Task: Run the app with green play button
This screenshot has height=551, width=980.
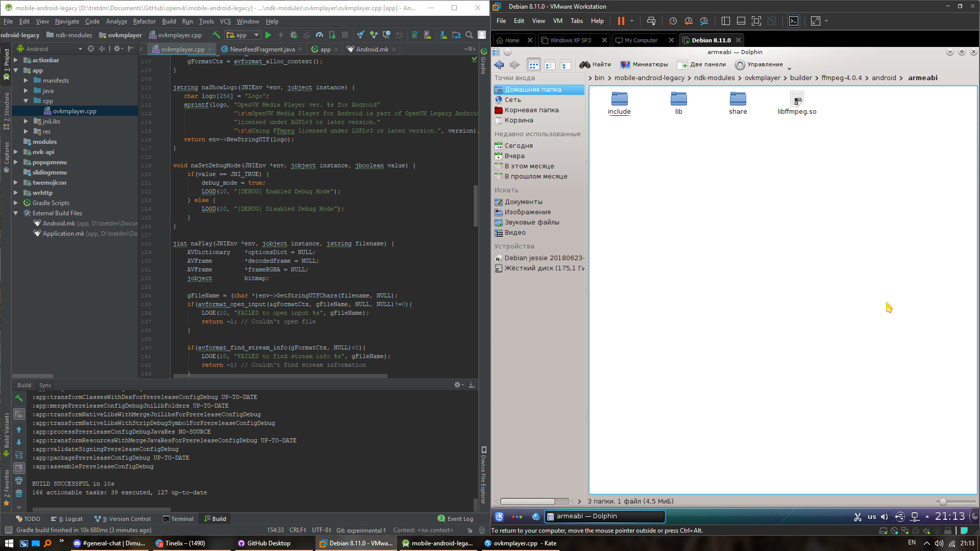Action: 268,35
